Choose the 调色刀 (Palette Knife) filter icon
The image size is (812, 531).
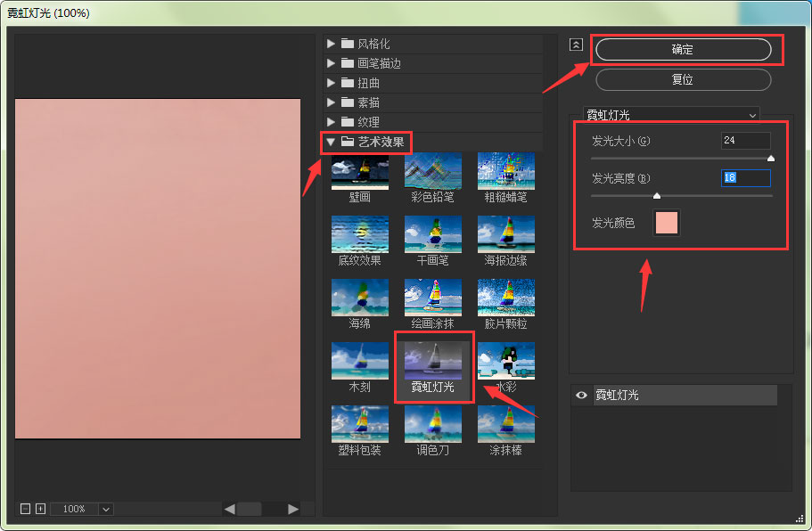433,423
